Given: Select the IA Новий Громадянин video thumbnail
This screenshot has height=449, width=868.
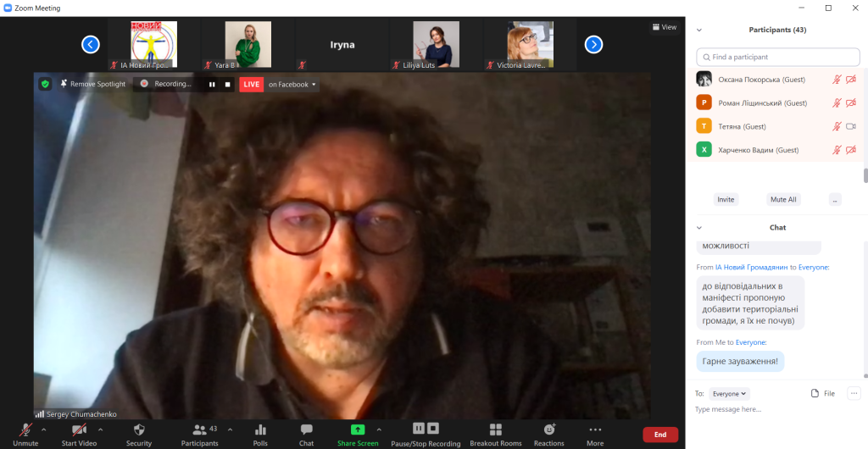Looking at the screenshot, I should coord(154,44).
